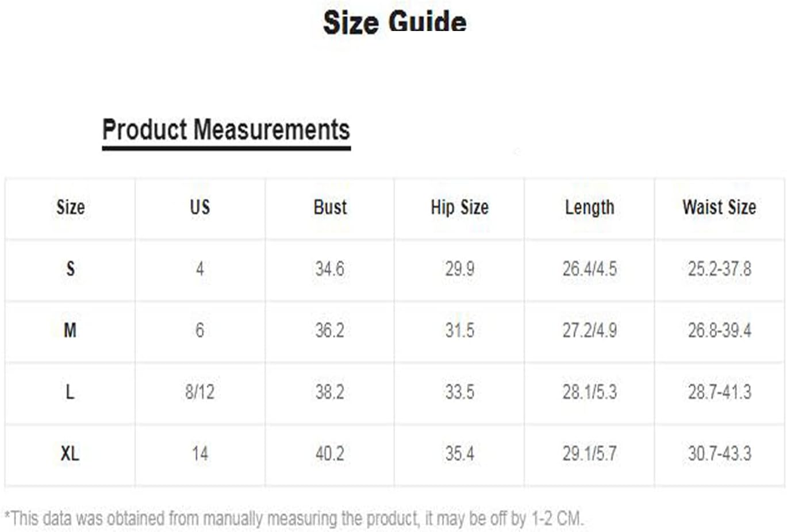
Task: Click the S size row label
Action: click(x=70, y=268)
